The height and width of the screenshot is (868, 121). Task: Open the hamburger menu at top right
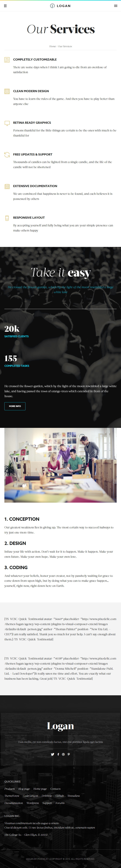[116, 6]
